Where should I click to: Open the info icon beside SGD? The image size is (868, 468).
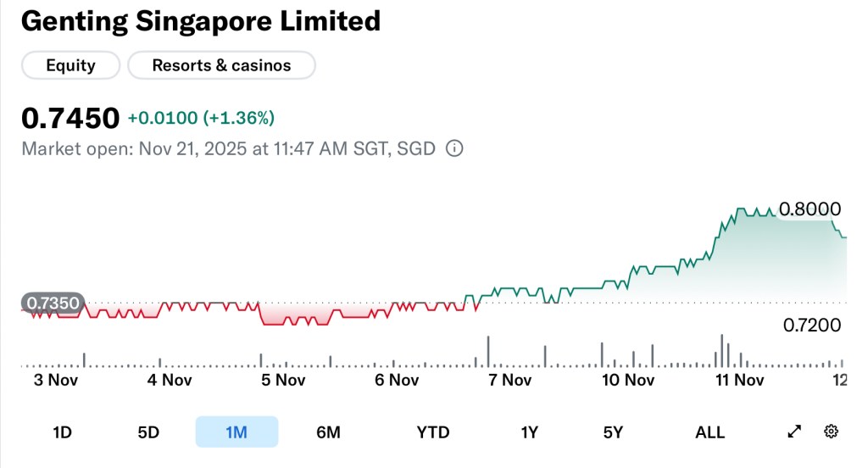pyautogui.click(x=454, y=149)
